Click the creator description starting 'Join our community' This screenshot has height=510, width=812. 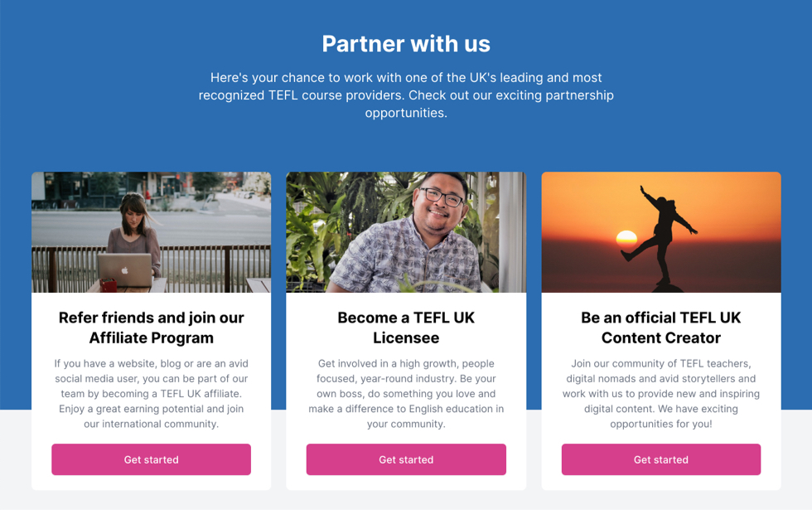click(661, 393)
